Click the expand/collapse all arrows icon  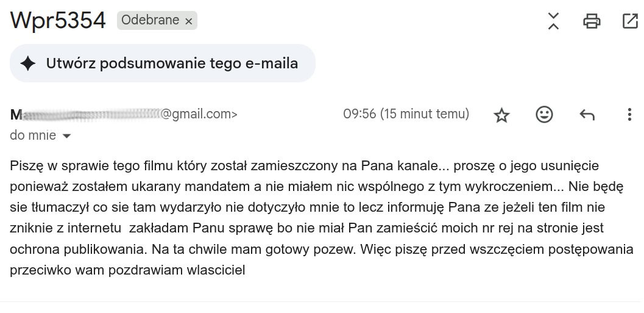553,21
